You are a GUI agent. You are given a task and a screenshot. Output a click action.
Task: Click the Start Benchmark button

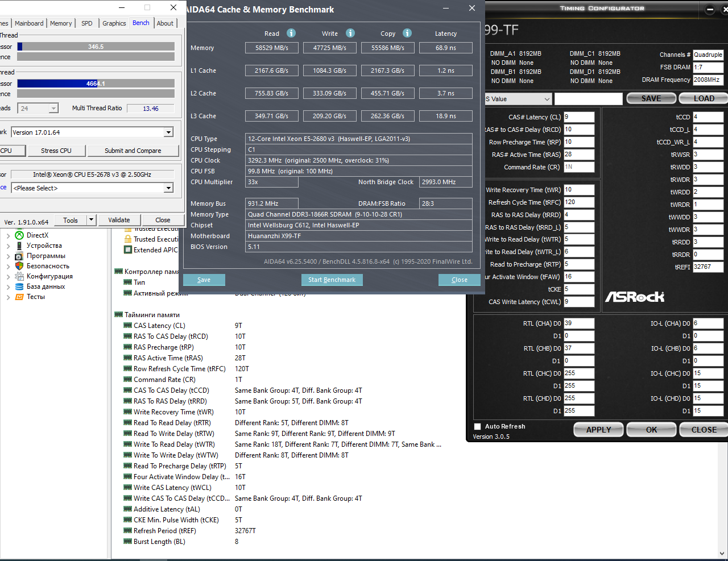coord(332,280)
